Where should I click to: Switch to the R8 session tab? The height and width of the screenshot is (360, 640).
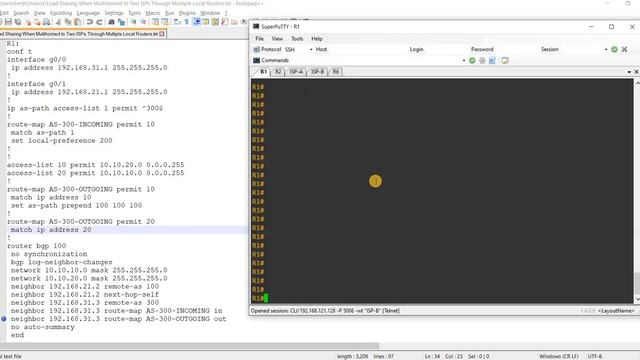[336, 72]
